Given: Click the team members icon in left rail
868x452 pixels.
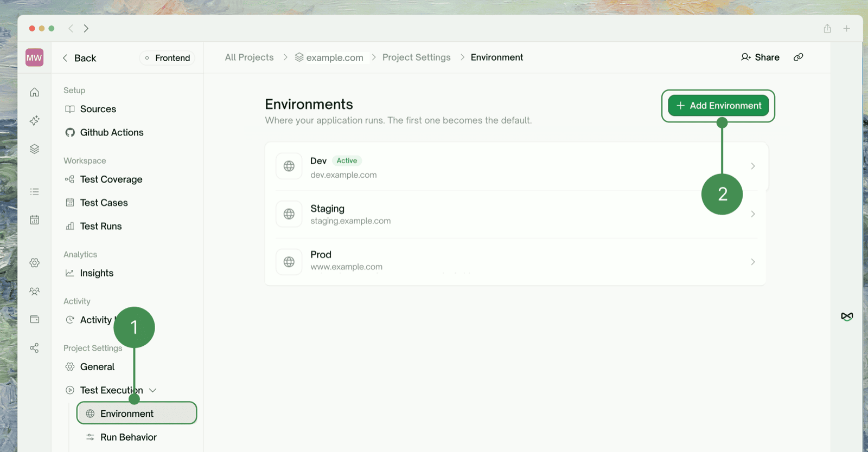Looking at the screenshot, I should point(34,291).
